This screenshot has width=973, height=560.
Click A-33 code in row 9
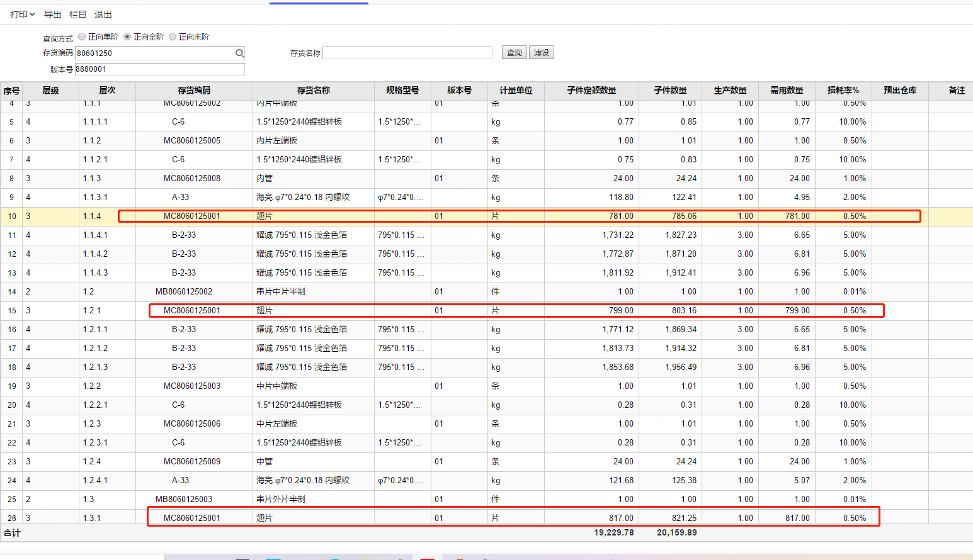[181, 198]
